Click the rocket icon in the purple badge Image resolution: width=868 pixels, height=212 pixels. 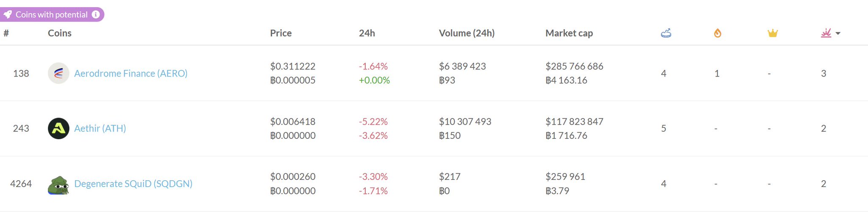(x=8, y=14)
